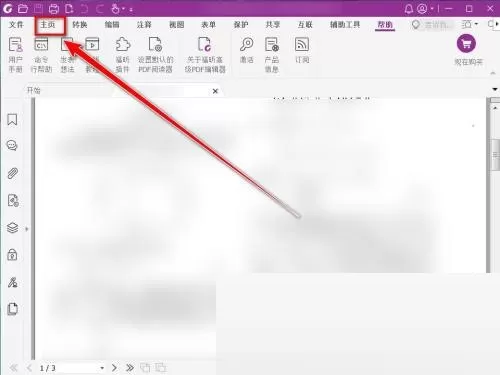
Task: Switch to the 保护 tab
Action: point(241,25)
